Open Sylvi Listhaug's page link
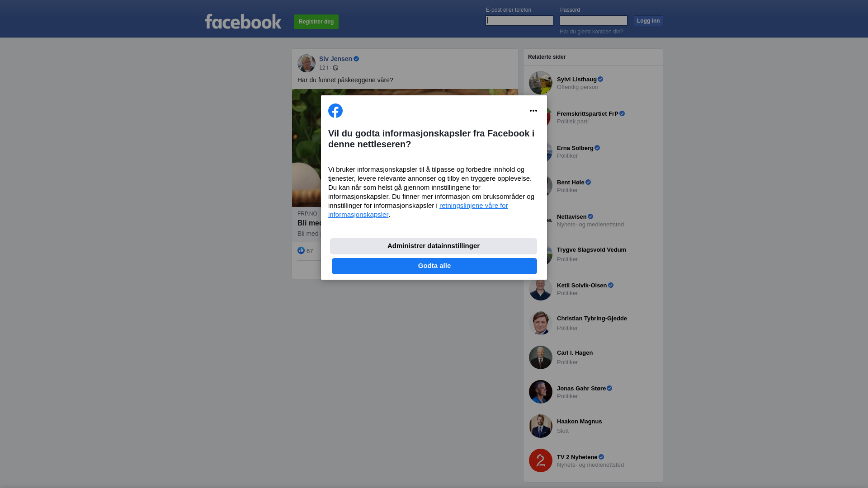 click(x=577, y=80)
